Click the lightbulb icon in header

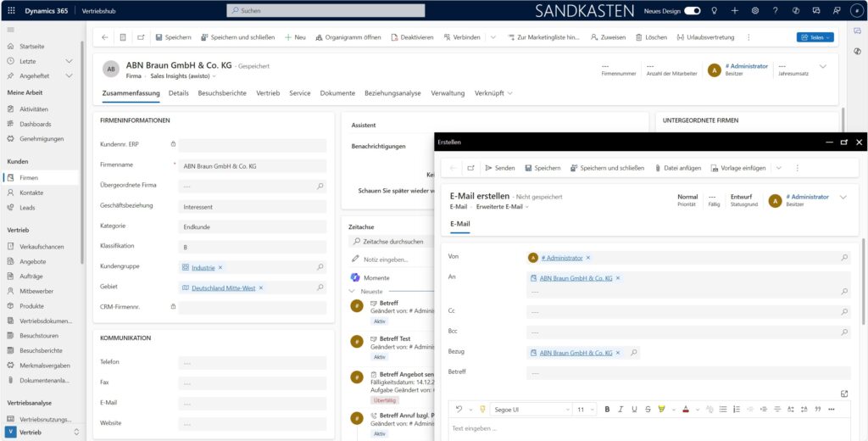pos(714,11)
